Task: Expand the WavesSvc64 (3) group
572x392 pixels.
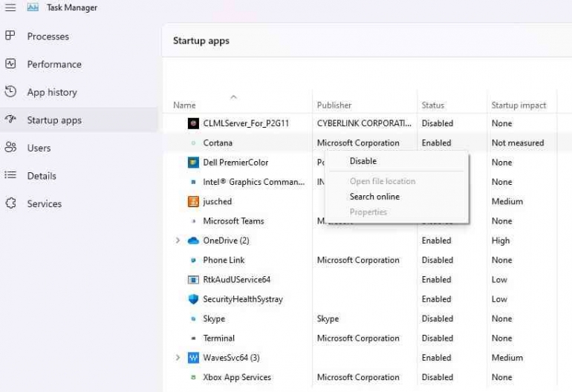Action: [x=178, y=358]
